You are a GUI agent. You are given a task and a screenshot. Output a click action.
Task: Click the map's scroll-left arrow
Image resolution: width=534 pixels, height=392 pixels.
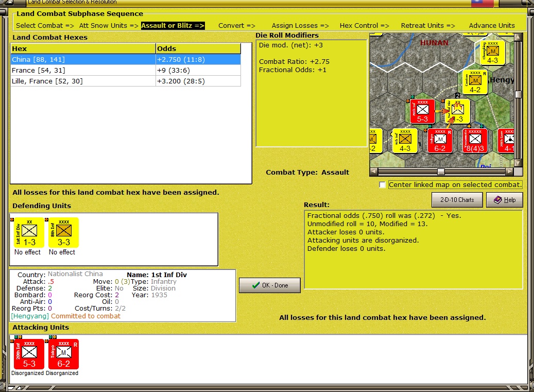point(374,172)
